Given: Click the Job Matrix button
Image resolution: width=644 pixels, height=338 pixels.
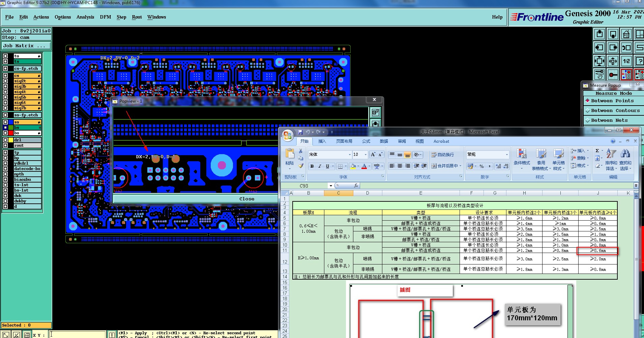Looking at the screenshot, I should click(26, 46).
